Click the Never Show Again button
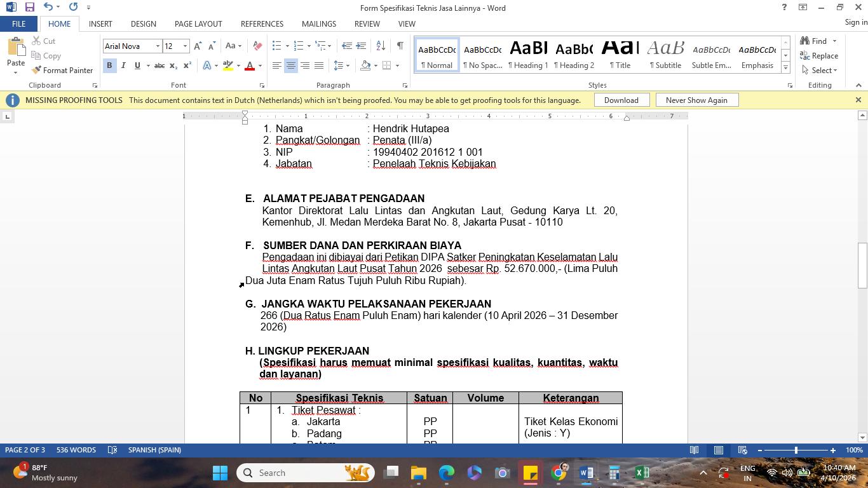Viewport: 868px width, 488px height. tap(696, 100)
